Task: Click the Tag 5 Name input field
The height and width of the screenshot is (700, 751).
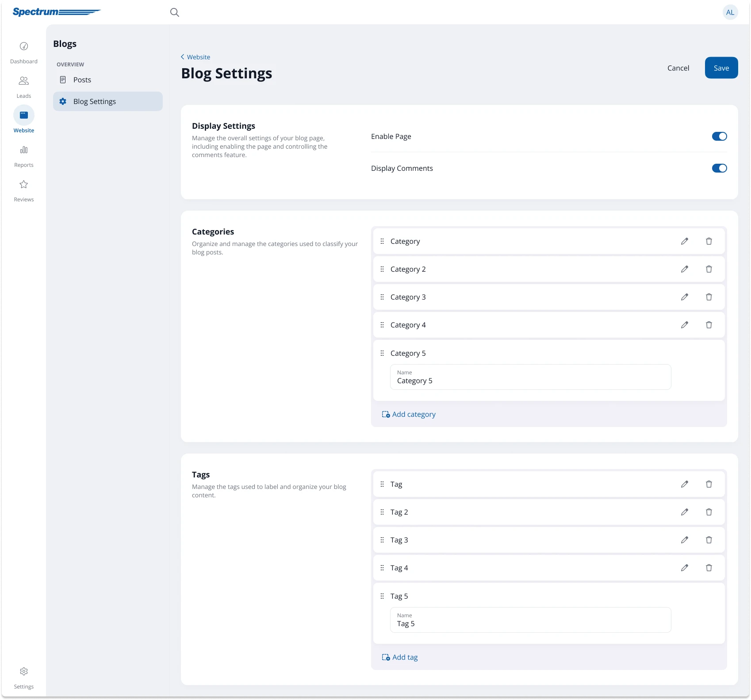Action: click(x=530, y=620)
